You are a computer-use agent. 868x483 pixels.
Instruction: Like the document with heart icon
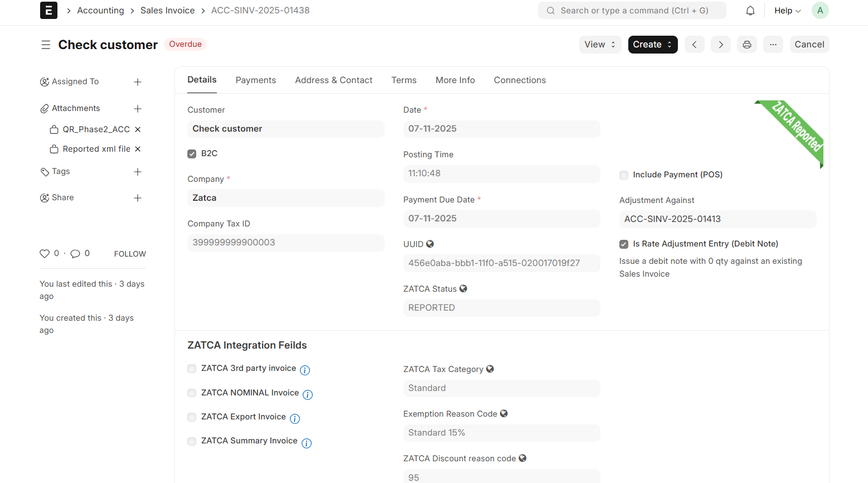click(x=45, y=254)
